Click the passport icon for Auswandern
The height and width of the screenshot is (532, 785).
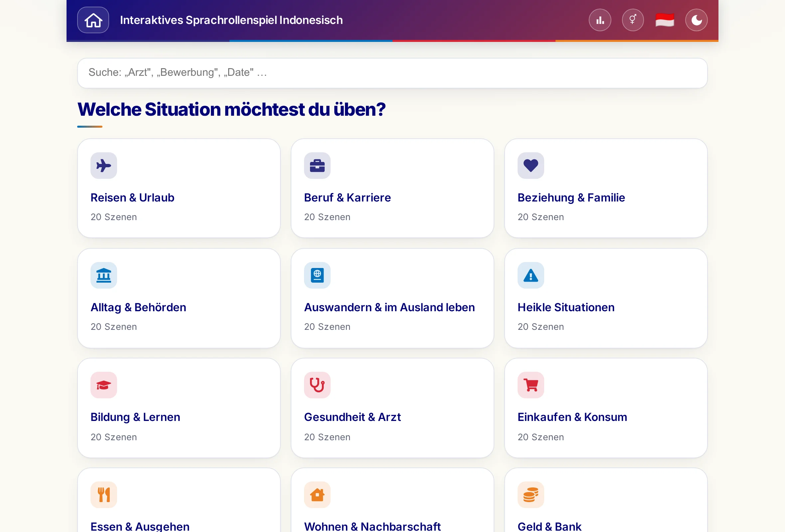tap(317, 275)
